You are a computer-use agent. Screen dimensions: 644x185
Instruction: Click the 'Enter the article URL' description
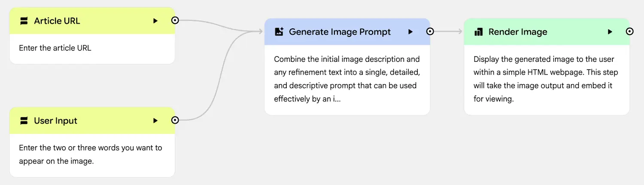(55, 48)
